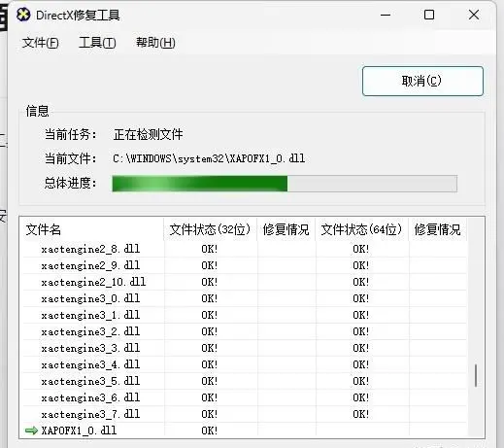Minimize the DirectX修复工具 window
The image size is (504, 448).
pos(386,15)
